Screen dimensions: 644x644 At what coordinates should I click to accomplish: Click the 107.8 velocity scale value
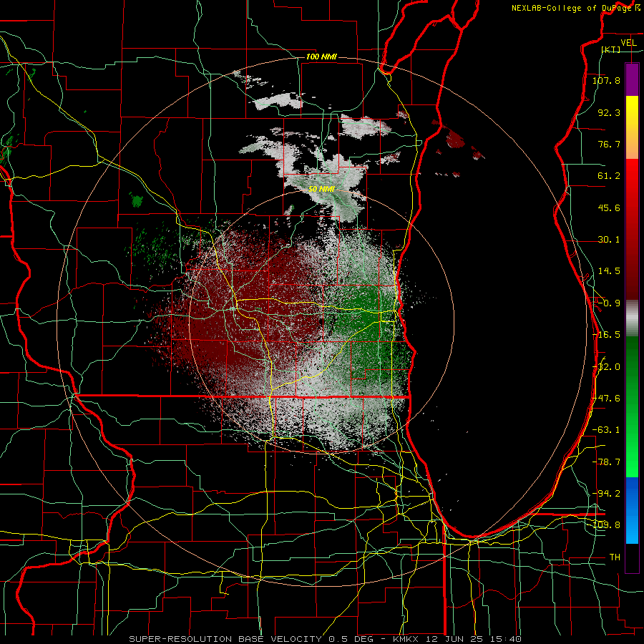coord(606,80)
